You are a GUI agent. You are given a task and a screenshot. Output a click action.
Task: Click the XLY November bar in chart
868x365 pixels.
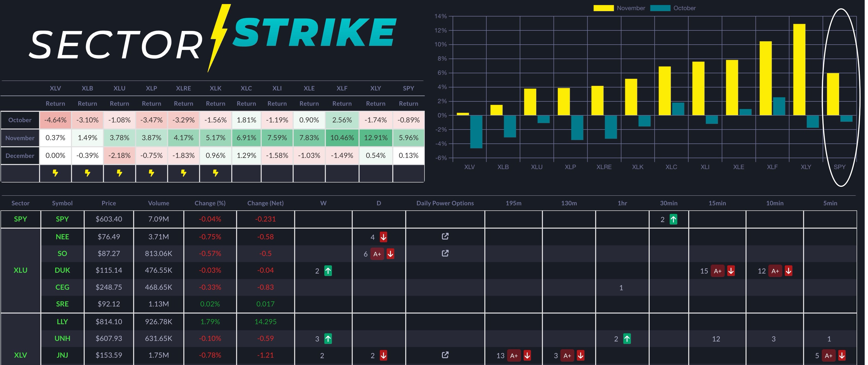tap(799, 70)
